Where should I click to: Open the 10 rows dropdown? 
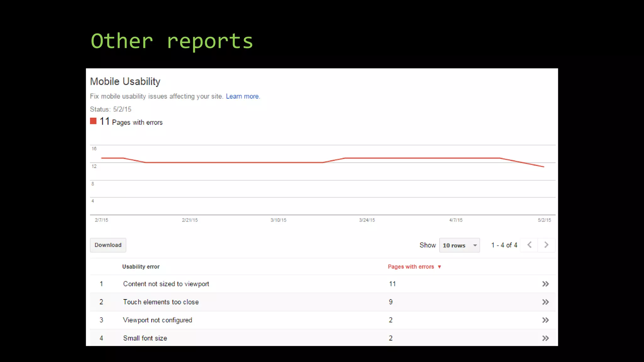[x=459, y=245]
